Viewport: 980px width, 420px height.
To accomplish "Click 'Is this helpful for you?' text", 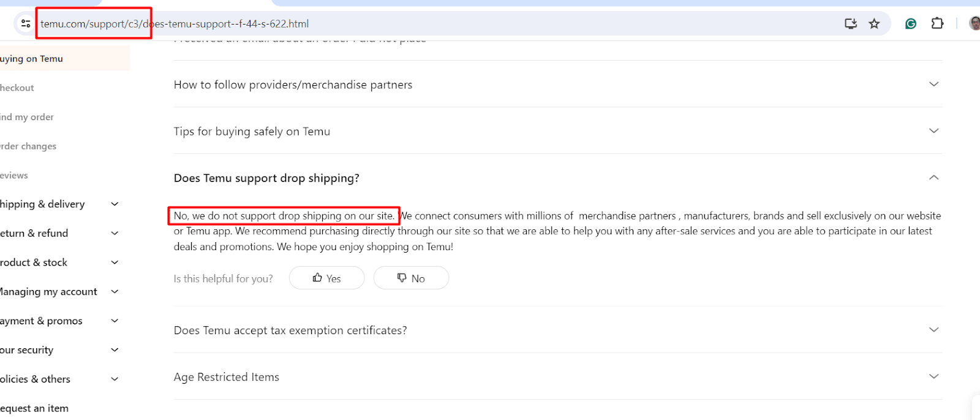I will pos(223,278).
